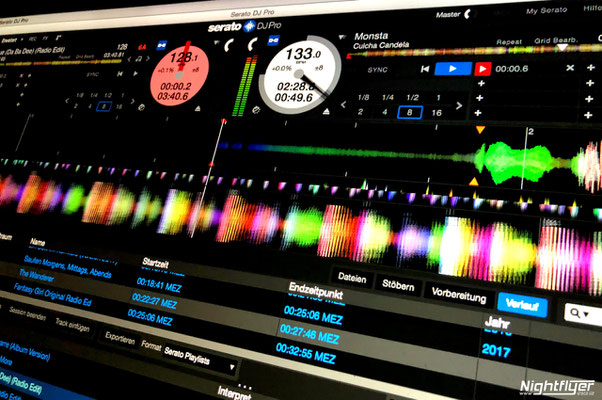
Task: Add cue in fourth left-column slot
Action: click(x=478, y=113)
